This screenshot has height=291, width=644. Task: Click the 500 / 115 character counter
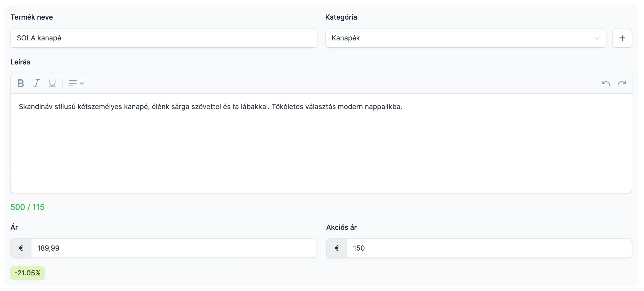pos(27,207)
